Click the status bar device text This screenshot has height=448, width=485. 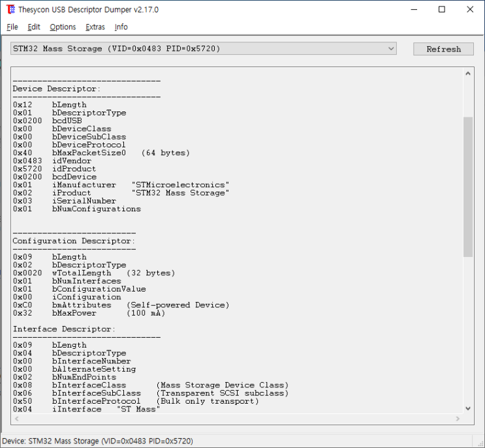click(x=98, y=441)
